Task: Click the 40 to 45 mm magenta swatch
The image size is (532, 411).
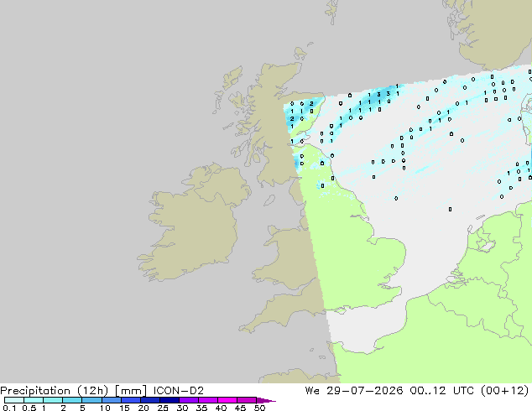Action: 227,400
